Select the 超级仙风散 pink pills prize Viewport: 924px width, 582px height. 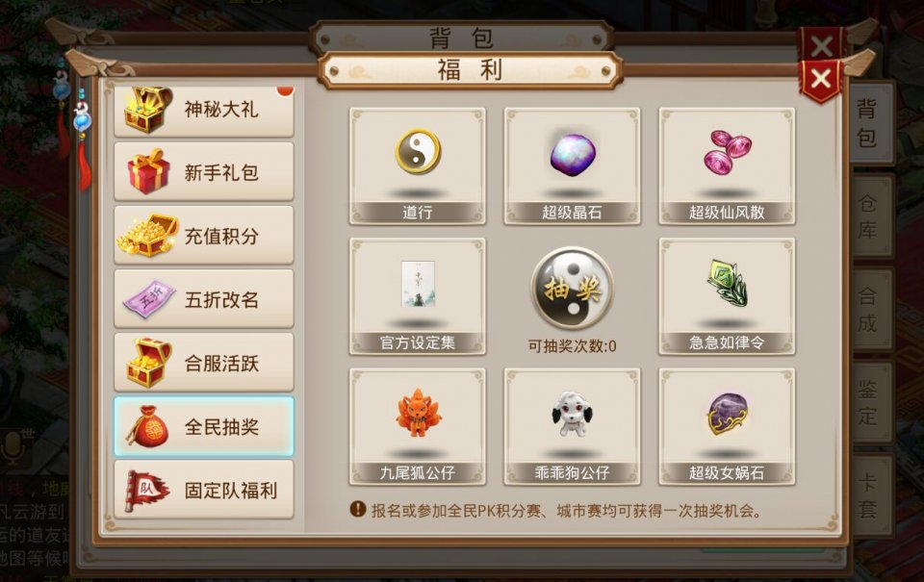(727, 165)
